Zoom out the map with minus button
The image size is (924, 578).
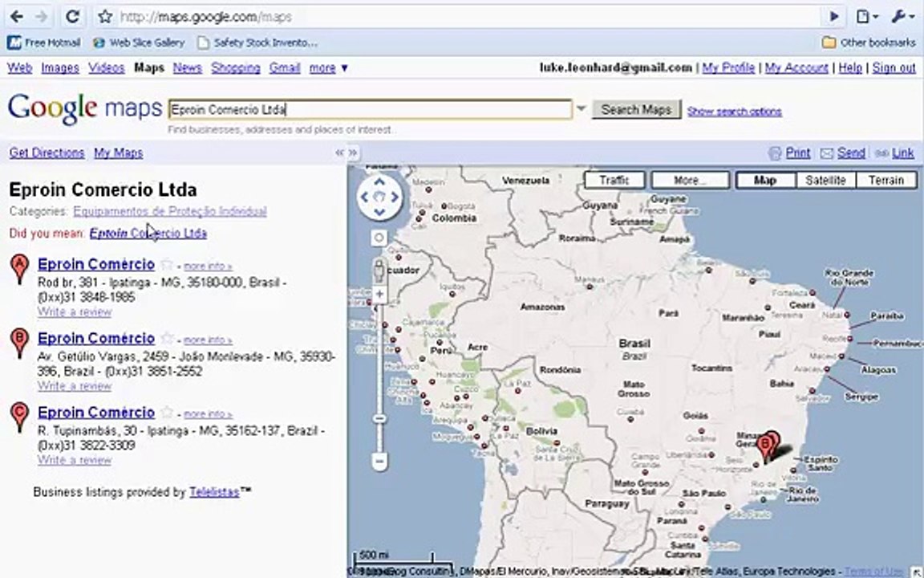[x=379, y=462]
